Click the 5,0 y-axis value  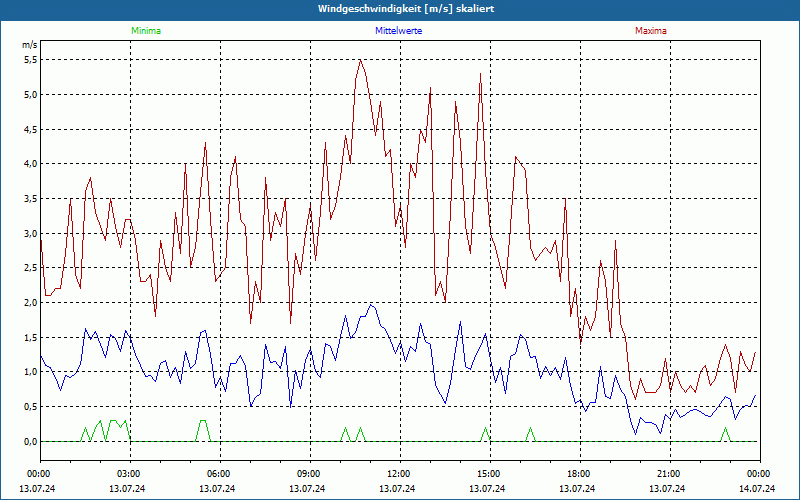coord(31,94)
